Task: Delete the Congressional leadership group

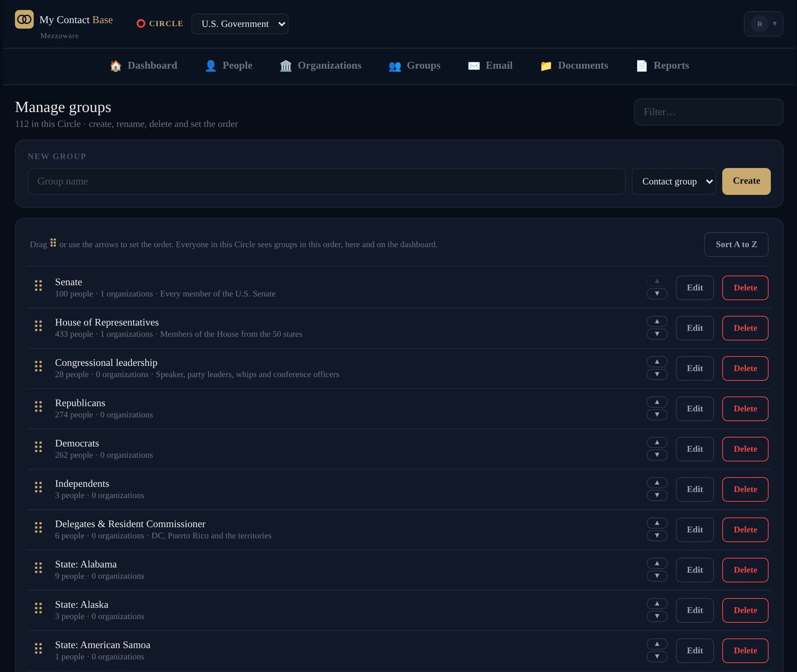Action: (x=745, y=369)
